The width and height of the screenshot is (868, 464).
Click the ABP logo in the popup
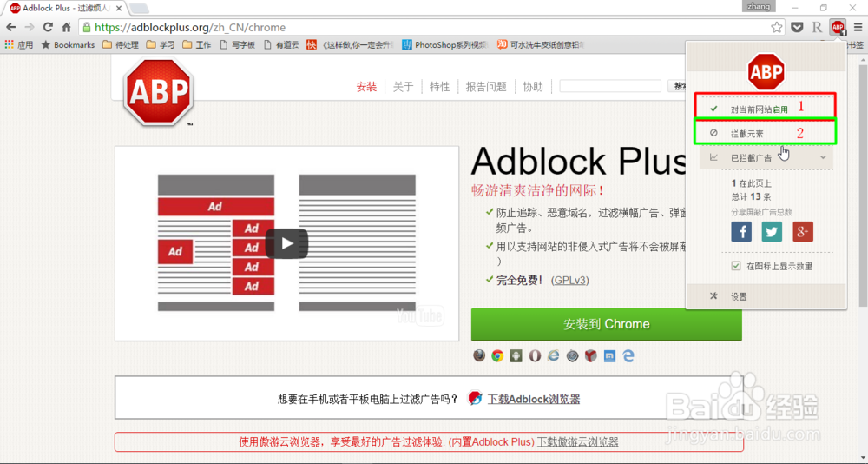(766, 71)
